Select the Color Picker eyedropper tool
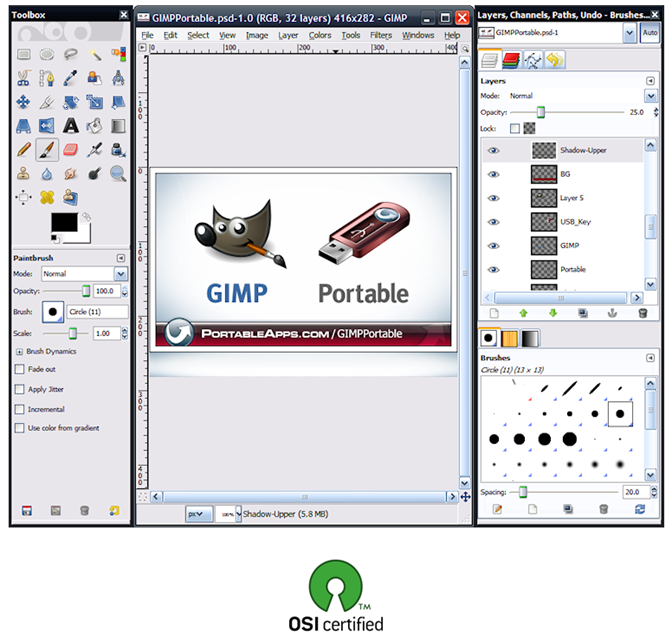The height and width of the screenshot is (638, 672). (x=70, y=78)
